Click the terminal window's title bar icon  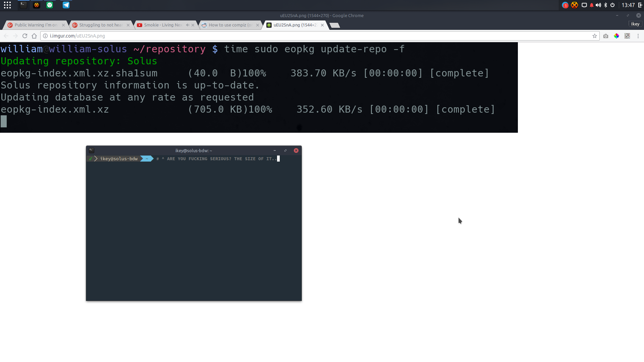point(92,150)
